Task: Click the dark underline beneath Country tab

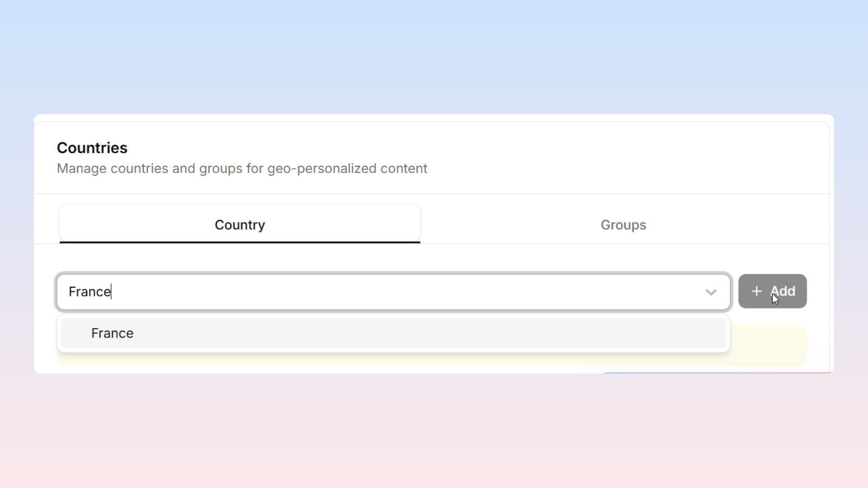Action: click(240, 242)
